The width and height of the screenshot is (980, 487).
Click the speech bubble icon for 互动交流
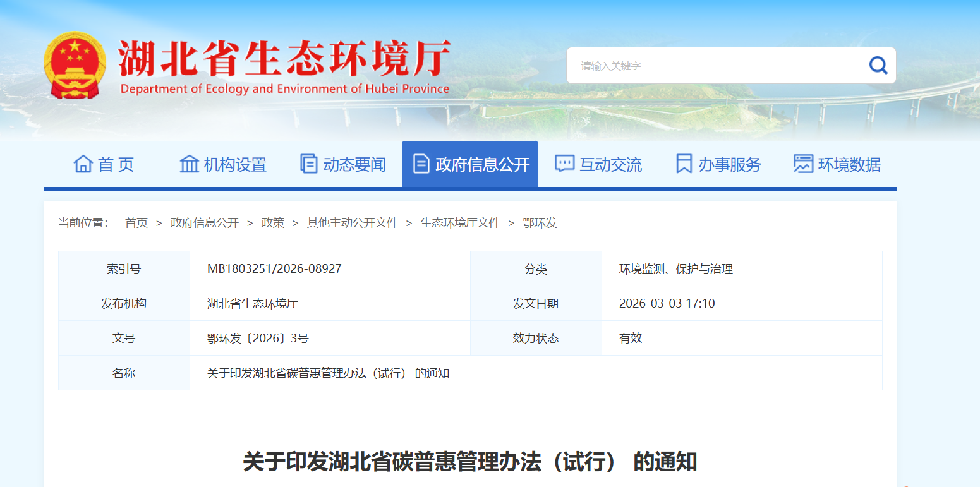click(x=564, y=164)
